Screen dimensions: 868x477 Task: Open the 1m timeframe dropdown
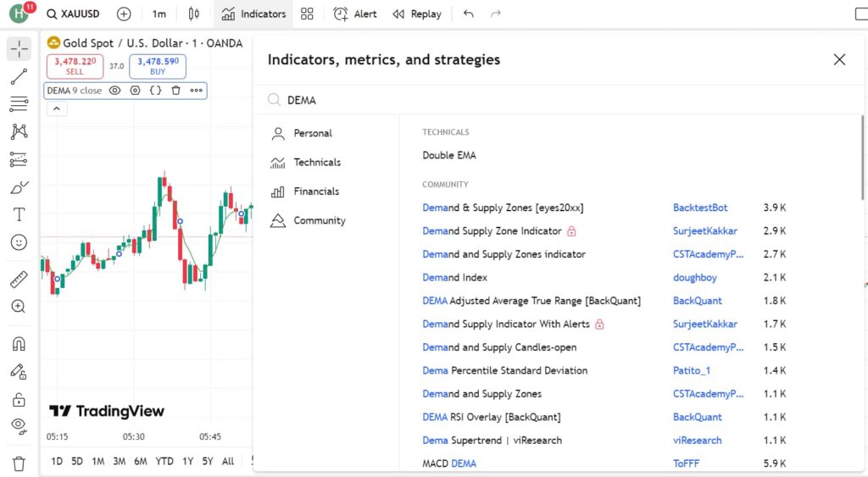click(159, 14)
